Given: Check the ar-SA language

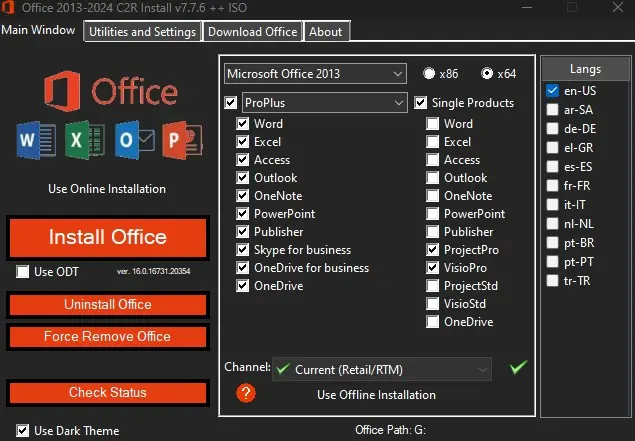Looking at the screenshot, I should tap(552, 109).
